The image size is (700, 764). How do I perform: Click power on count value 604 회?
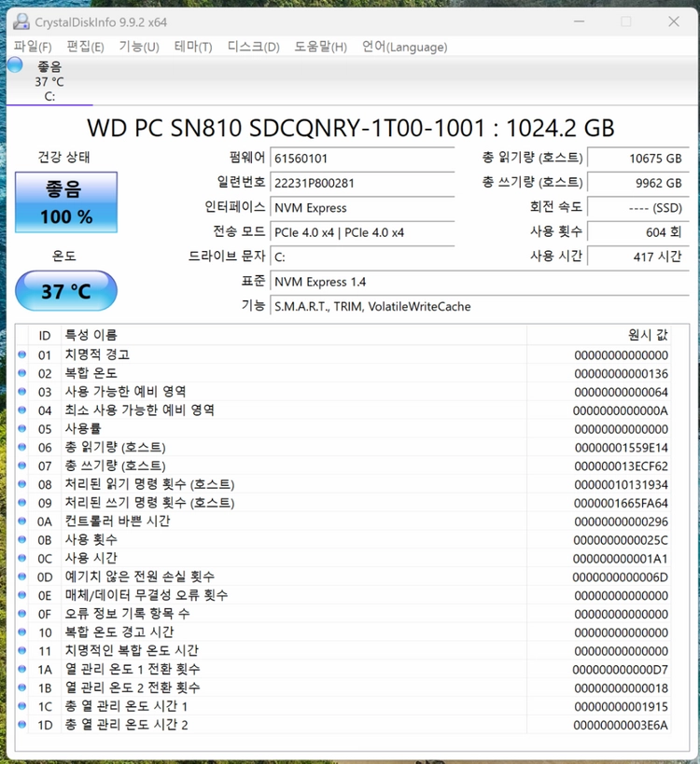(638, 232)
